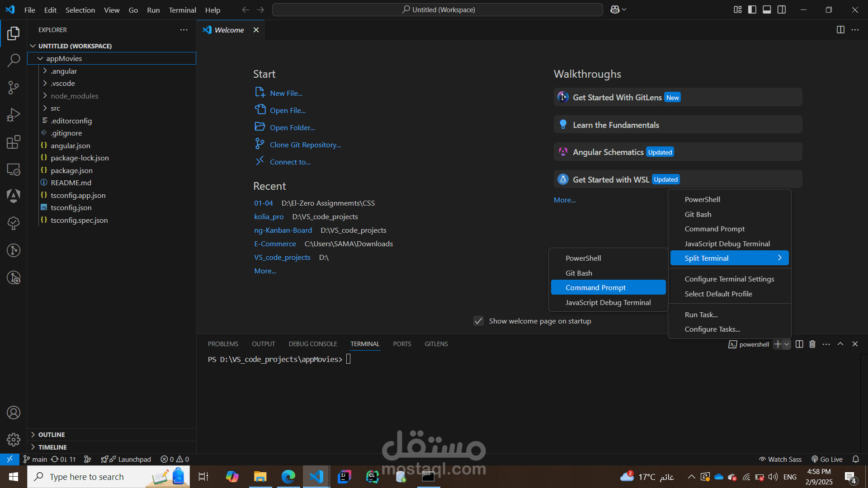Viewport: 868px width, 488px height.
Task: Toggle the bottom panel layout button
Action: (767, 9)
